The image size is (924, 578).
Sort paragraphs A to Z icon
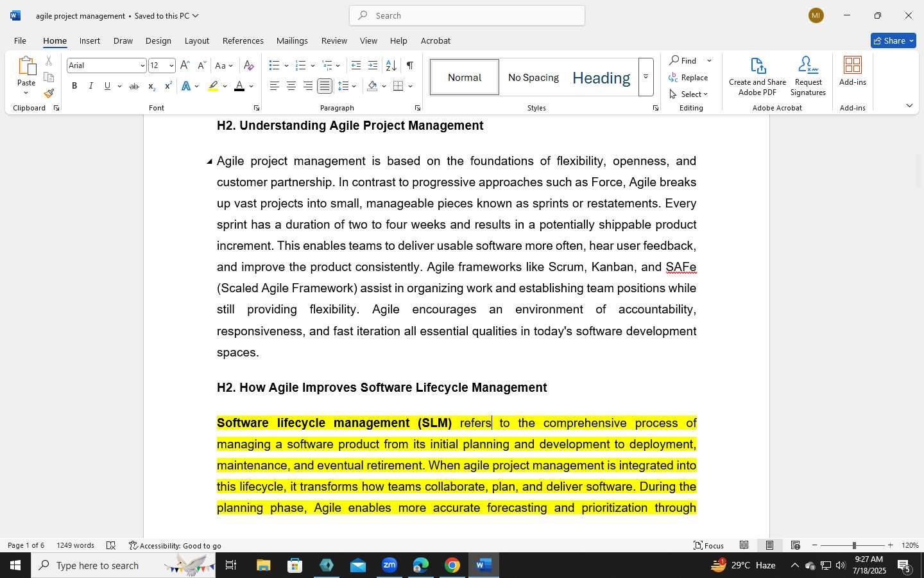pos(391,66)
